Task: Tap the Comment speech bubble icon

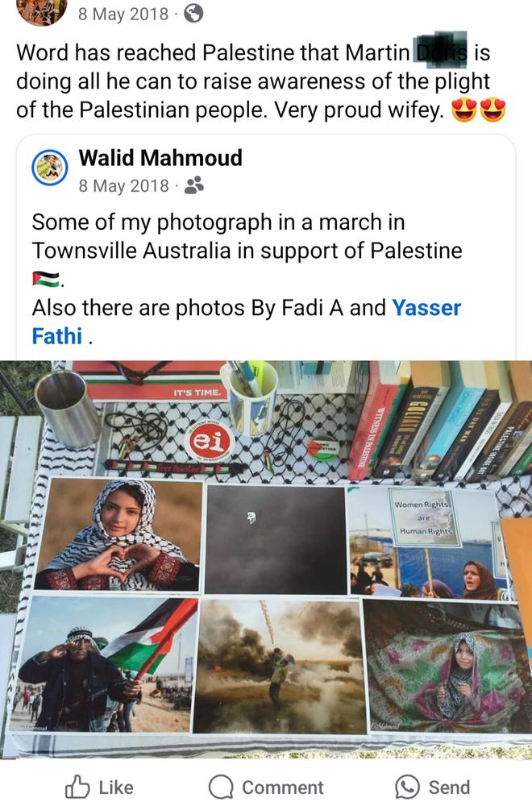Action: [221, 787]
